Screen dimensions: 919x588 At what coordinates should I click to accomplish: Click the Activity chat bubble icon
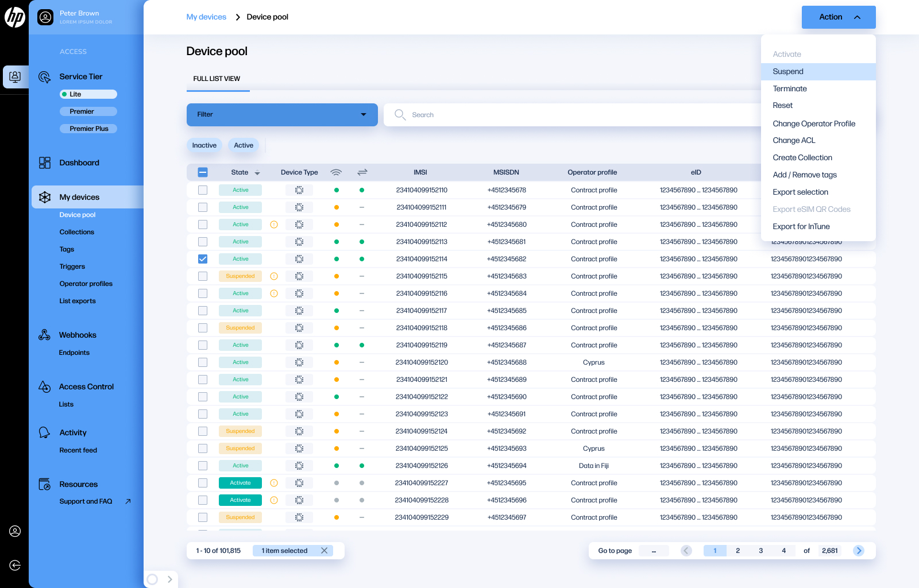click(x=44, y=433)
